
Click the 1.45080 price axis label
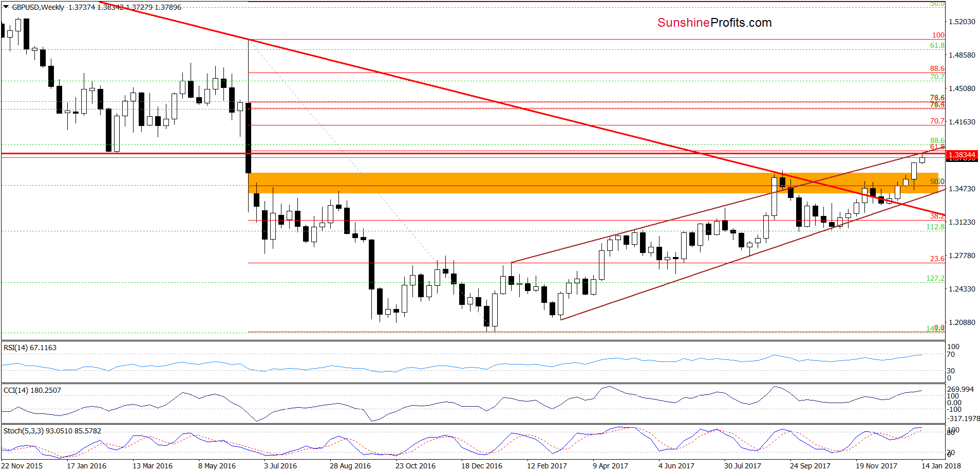[962, 88]
